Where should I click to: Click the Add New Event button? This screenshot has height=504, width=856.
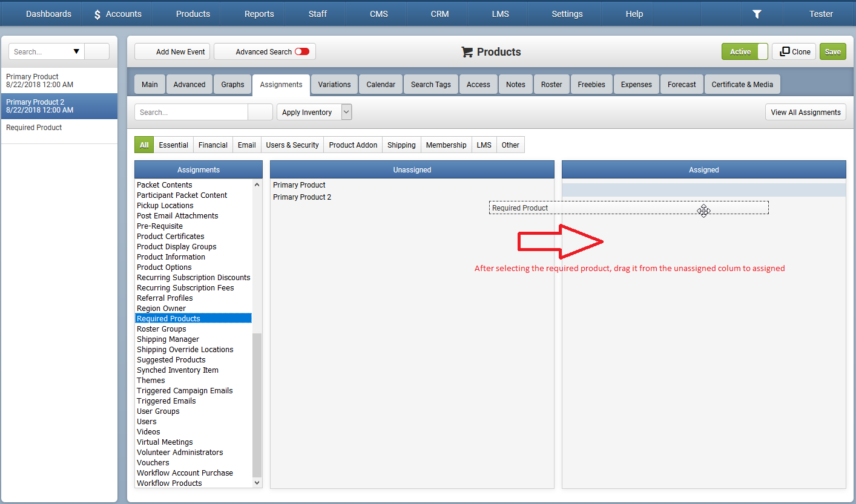click(x=173, y=51)
